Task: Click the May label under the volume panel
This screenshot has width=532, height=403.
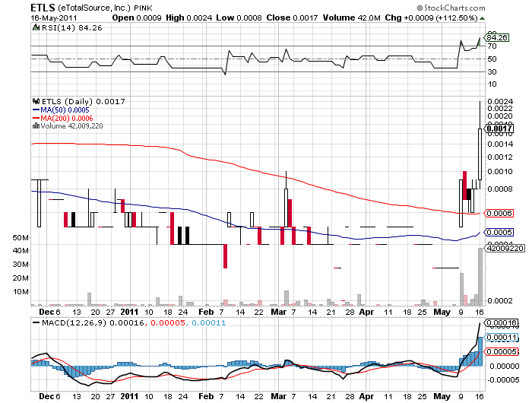Action: click(x=442, y=312)
